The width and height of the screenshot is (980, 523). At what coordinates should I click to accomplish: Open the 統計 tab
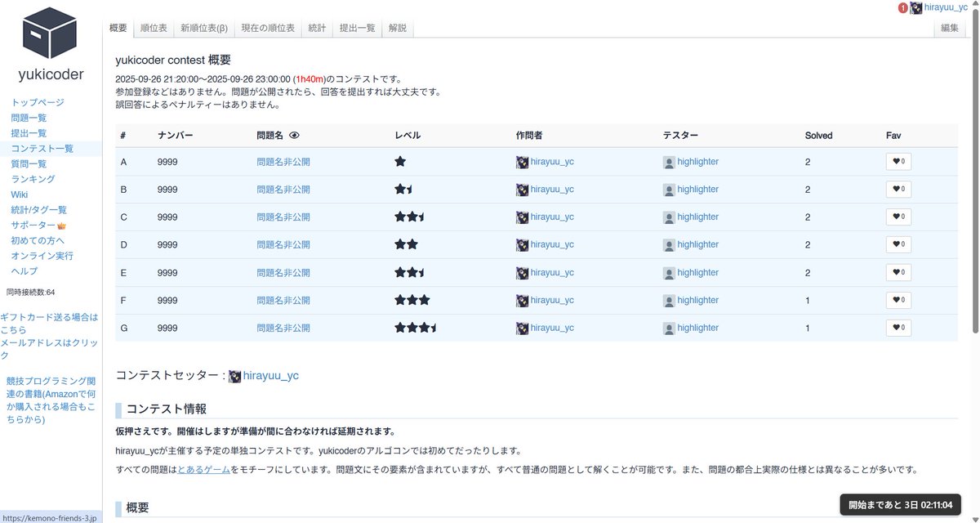(317, 28)
